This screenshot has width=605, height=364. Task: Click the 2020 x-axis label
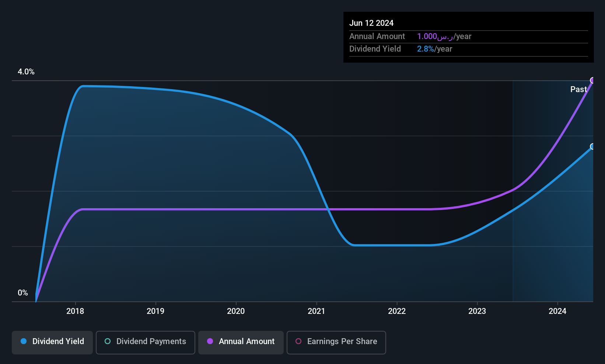pyautogui.click(x=236, y=311)
